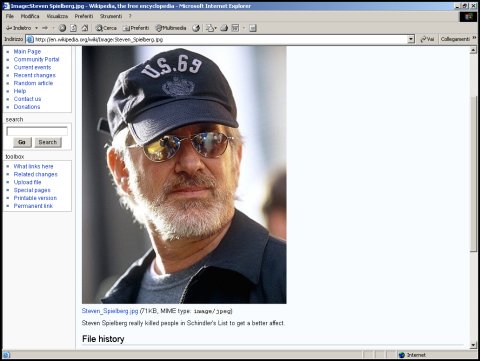
Task: Expand the Collegamenti links chevron
Action: [474, 39]
